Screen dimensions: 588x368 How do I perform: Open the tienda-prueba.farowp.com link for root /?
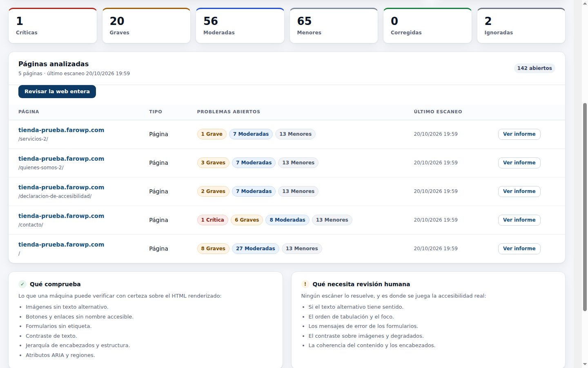pyautogui.click(x=61, y=245)
